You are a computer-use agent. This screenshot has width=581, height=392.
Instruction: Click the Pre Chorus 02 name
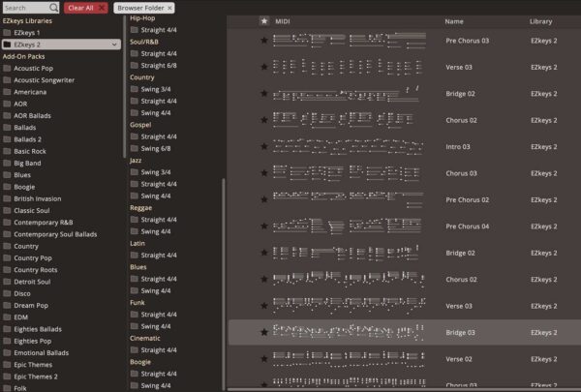pos(468,199)
